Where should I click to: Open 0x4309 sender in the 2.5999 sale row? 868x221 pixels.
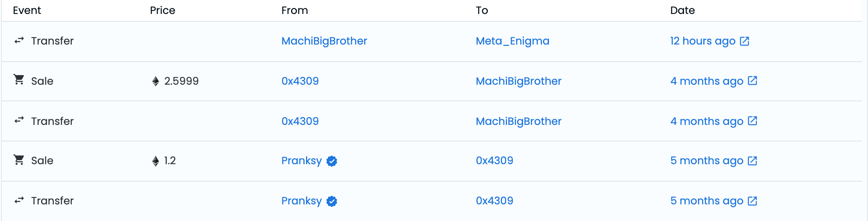pyautogui.click(x=300, y=81)
